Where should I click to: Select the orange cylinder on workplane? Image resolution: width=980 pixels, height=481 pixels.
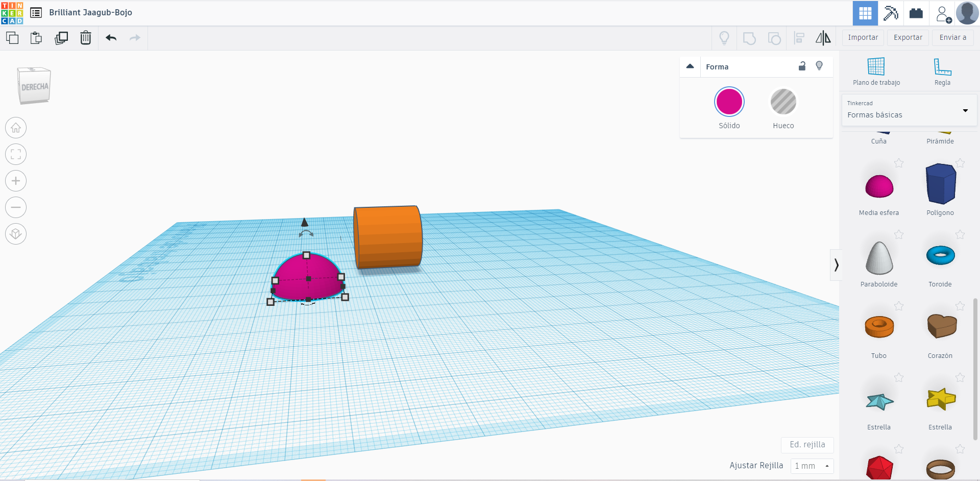click(388, 237)
